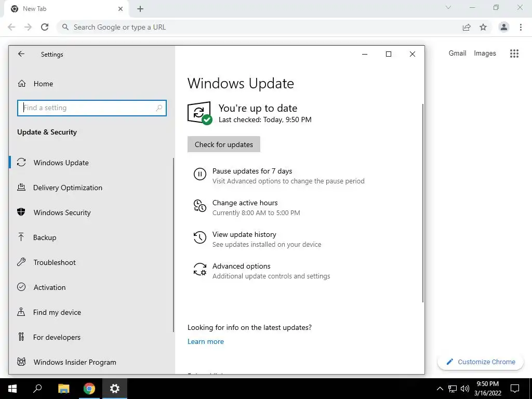Click the Settings gear taskbar icon
532x399 pixels.
[x=115, y=389]
